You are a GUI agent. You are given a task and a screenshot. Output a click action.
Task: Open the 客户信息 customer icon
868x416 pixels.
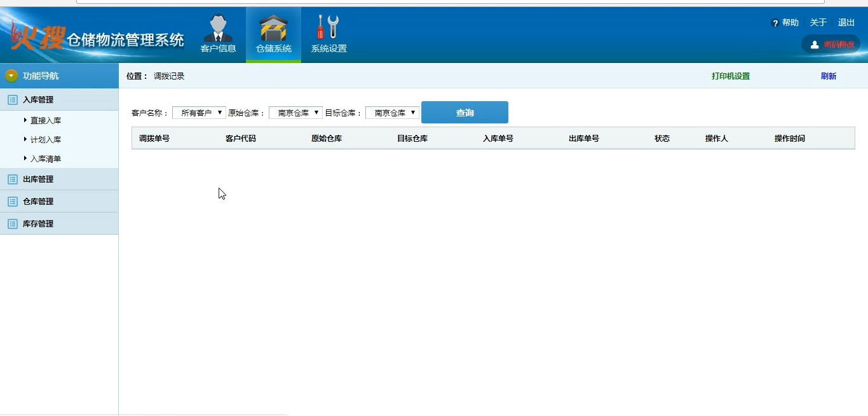(218, 29)
